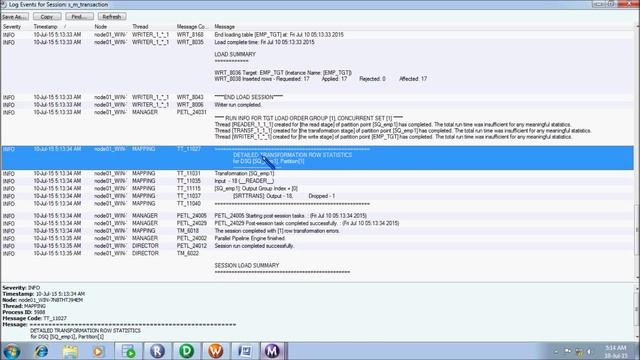Click the Save As button
The height and width of the screenshot is (360, 640).
click(x=14, y=17)
